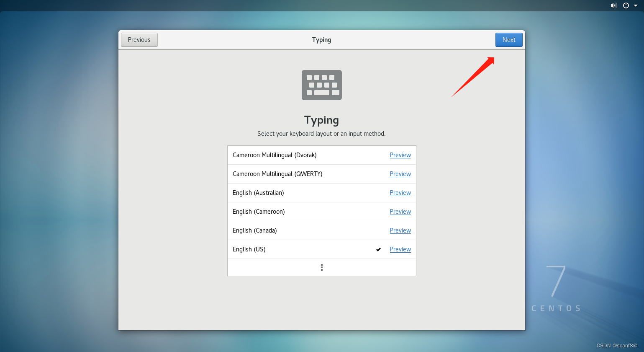
Task: Select the English (US) layout row
Action: (x=322, y=249)
